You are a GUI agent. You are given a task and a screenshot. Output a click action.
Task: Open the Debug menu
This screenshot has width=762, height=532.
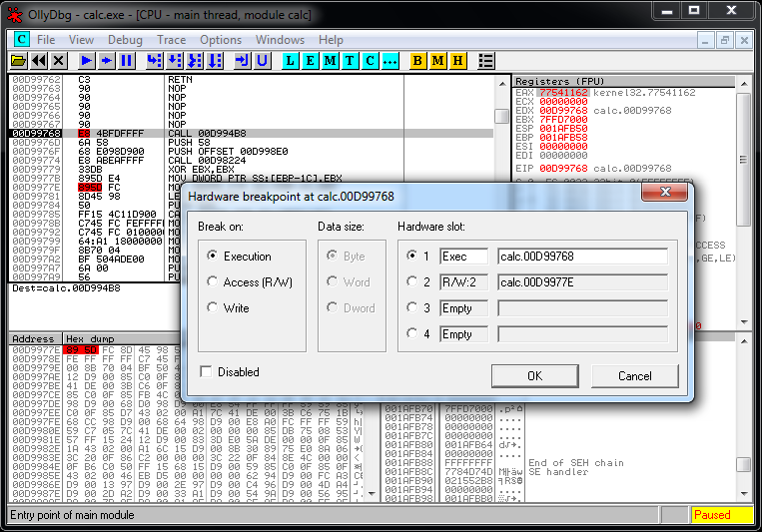[x=125, y=40]
